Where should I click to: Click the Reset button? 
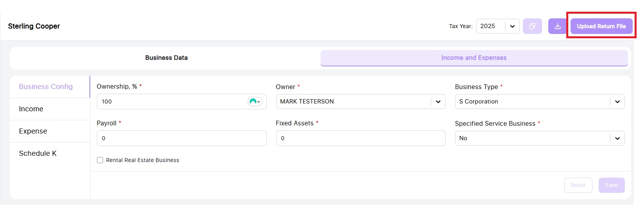578,185
